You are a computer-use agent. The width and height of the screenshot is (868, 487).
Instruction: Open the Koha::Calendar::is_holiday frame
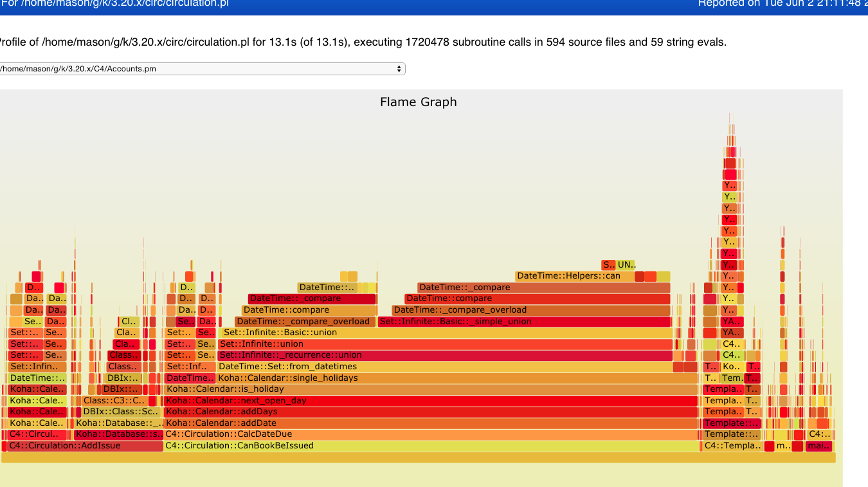click(x=431, y=389)
